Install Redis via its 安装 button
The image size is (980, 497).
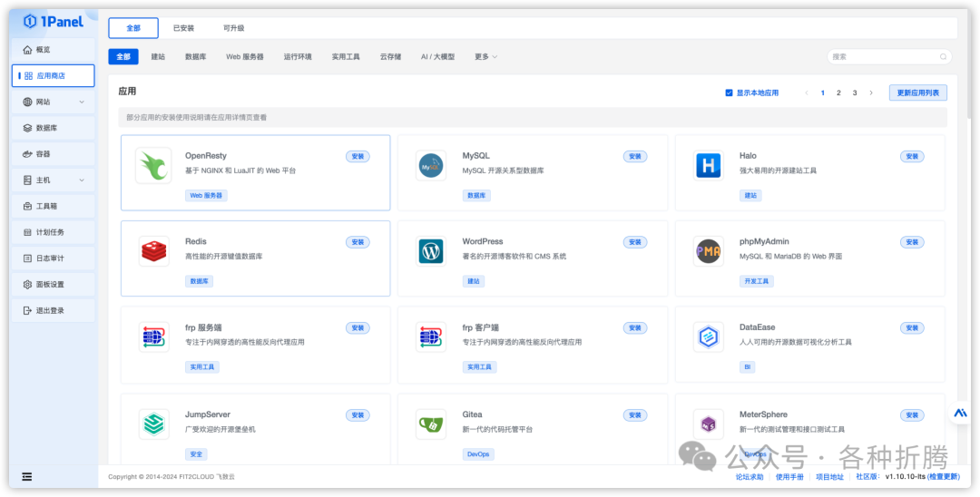click(x=358, y=241)
